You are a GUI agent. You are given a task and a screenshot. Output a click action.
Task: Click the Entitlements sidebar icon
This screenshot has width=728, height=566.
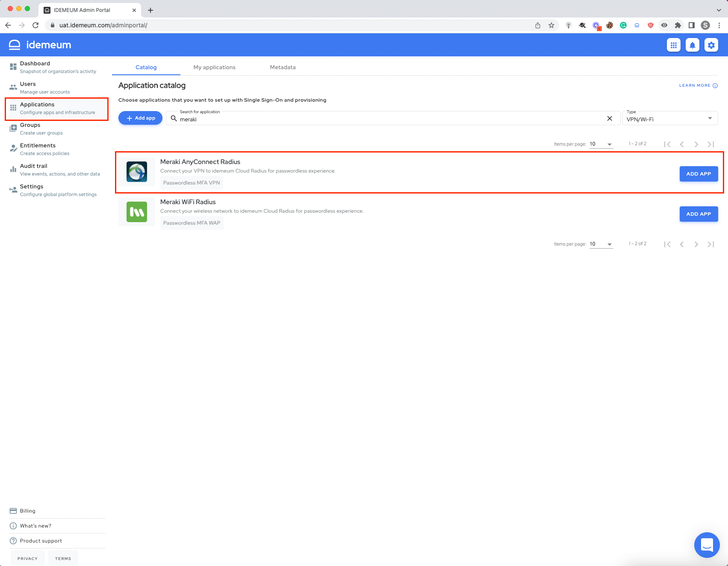pyautogui.click(x=13, y=149)
